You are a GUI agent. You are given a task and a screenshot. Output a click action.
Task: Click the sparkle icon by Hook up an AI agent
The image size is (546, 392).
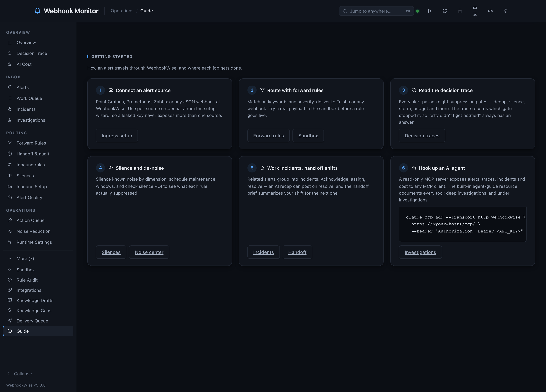coord(414,168)
